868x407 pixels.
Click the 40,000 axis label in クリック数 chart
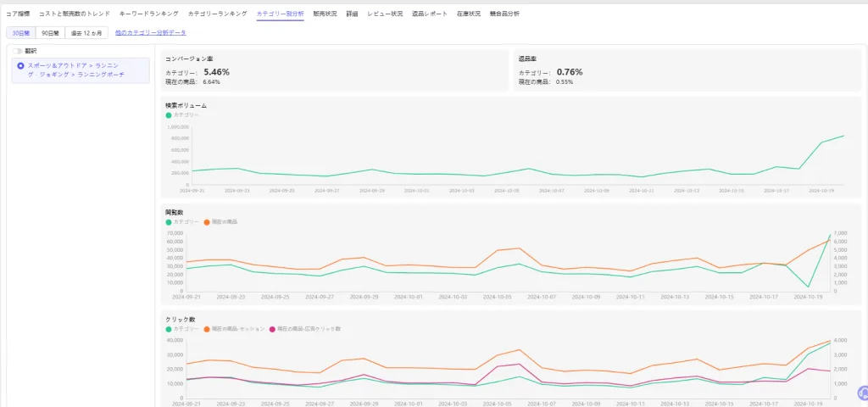[175, 340]
